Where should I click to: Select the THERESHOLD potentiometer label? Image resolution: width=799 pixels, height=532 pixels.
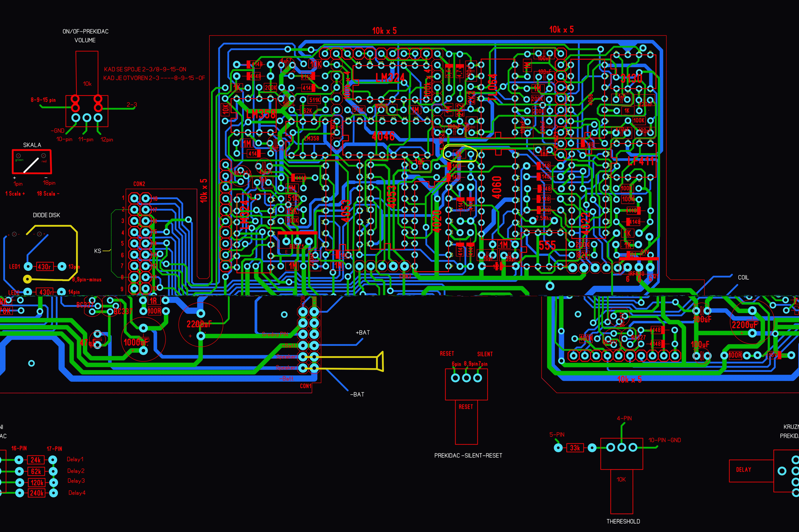click(x=623, y=522)
